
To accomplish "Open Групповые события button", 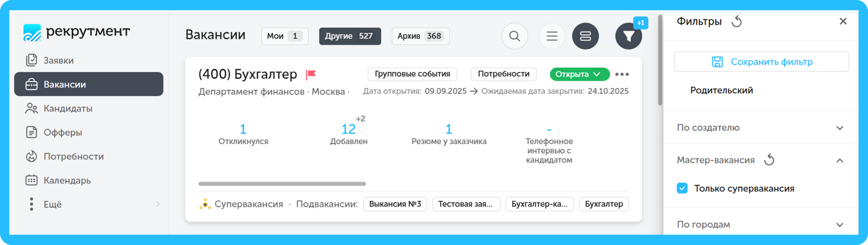I will pos(412,74).
